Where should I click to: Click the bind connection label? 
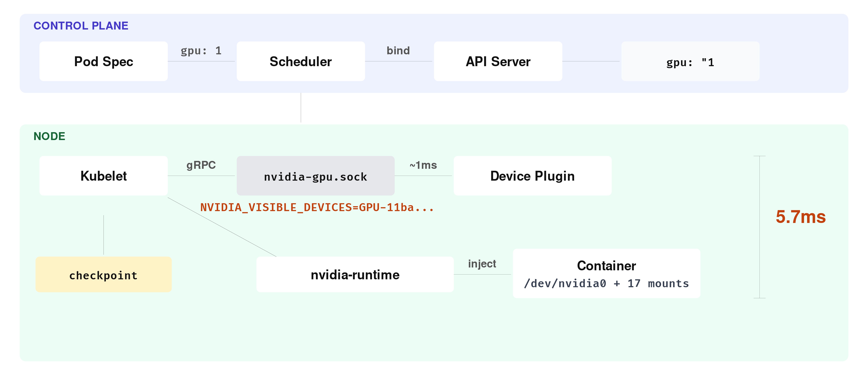[398, 50]
